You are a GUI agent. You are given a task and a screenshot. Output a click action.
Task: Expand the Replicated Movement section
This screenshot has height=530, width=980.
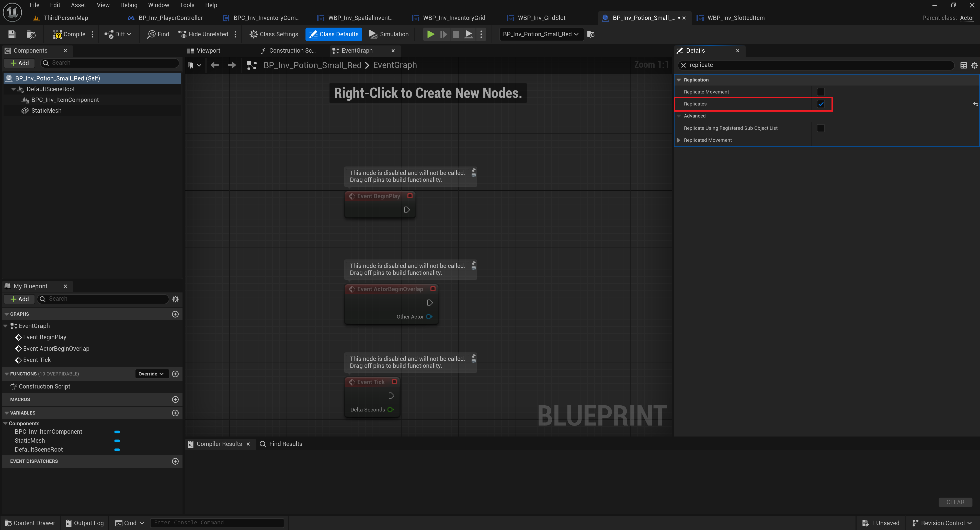(679, 140)
